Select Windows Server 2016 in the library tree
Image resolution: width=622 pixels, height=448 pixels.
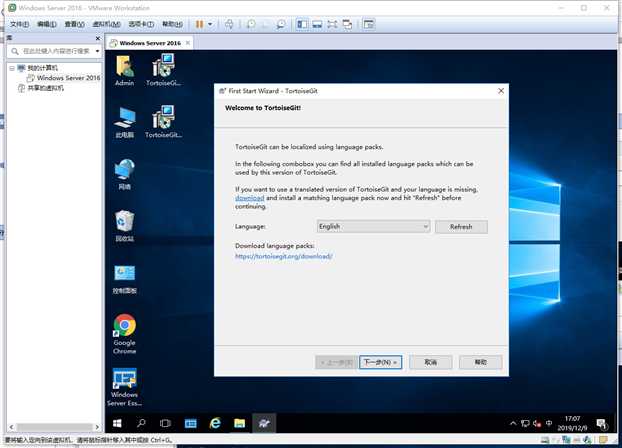(68, 78)
